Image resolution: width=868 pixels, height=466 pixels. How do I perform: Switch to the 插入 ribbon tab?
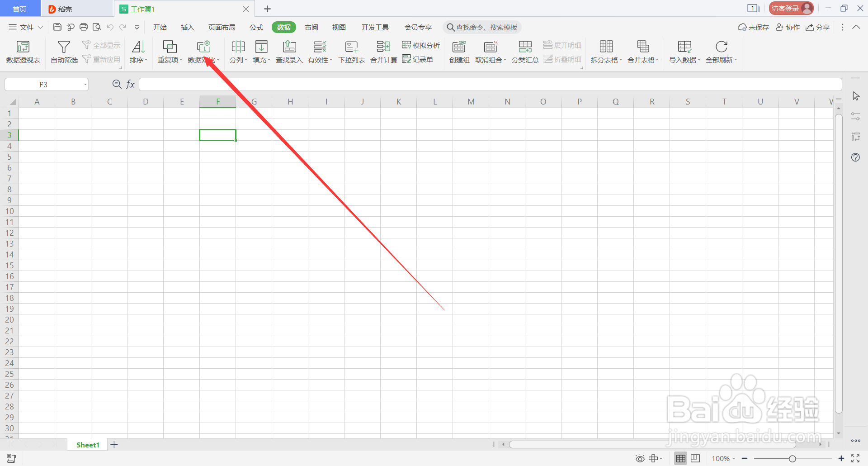(187, 27)
